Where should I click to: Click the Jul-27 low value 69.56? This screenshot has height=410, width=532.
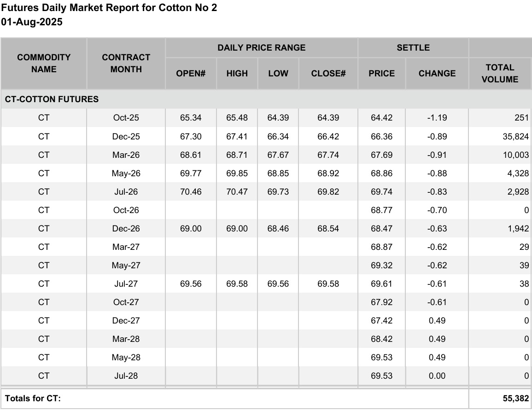(x=278, y=284)
